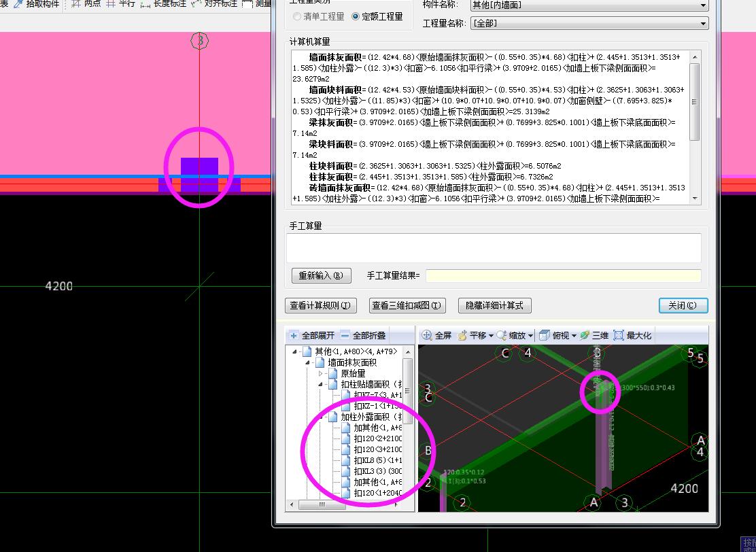Click the 关闭(C) button
The height and width of the screenshot is (552, 756).
tap(683, 306)
